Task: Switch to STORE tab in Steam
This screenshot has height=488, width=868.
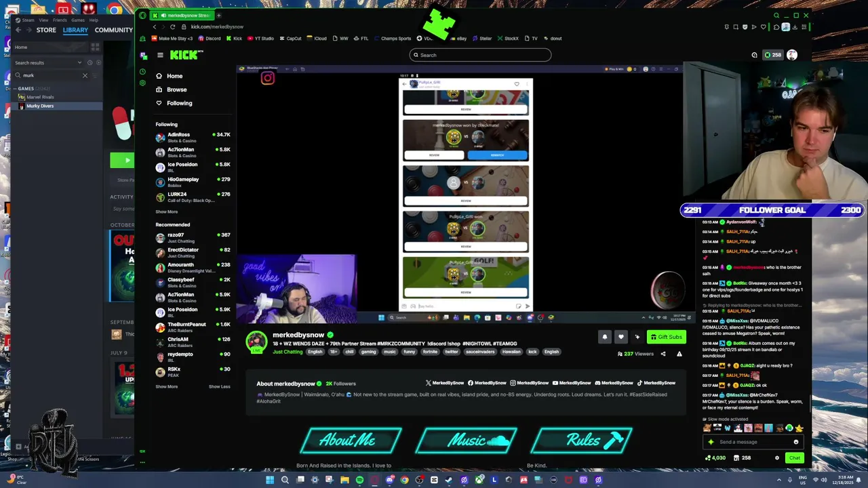Action: 46,30
